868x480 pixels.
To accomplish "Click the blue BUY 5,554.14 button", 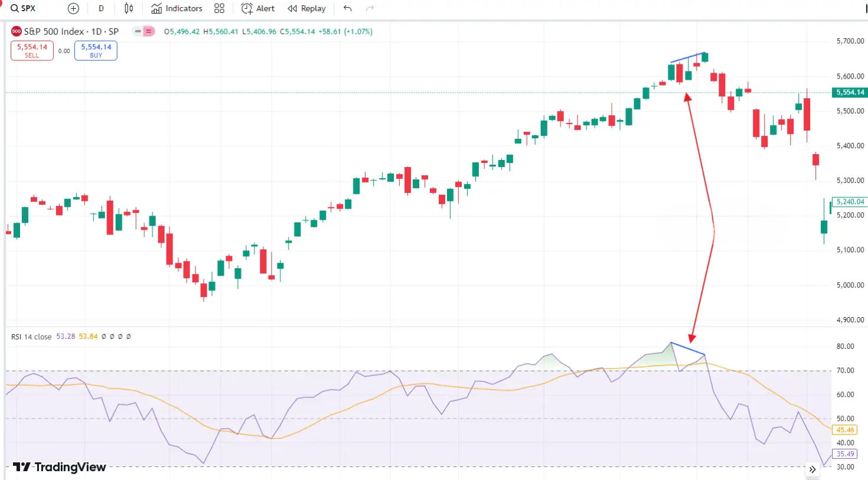I will 96,51.
